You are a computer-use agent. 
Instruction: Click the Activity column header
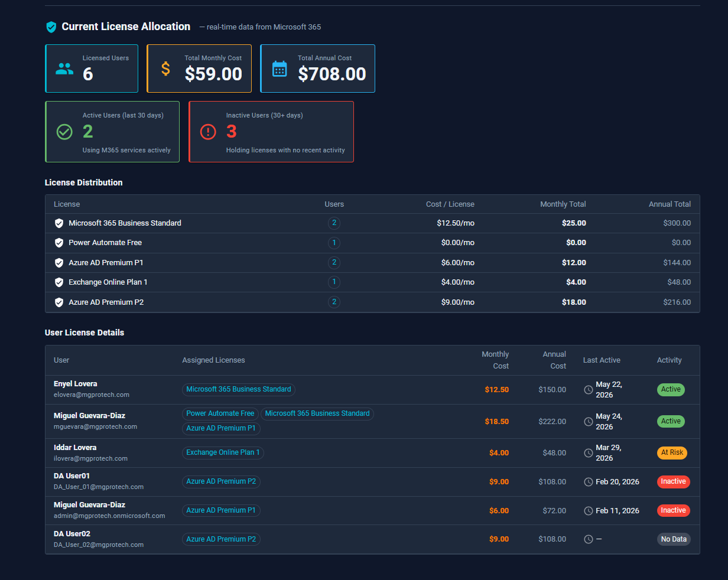[x=669, y=360]
